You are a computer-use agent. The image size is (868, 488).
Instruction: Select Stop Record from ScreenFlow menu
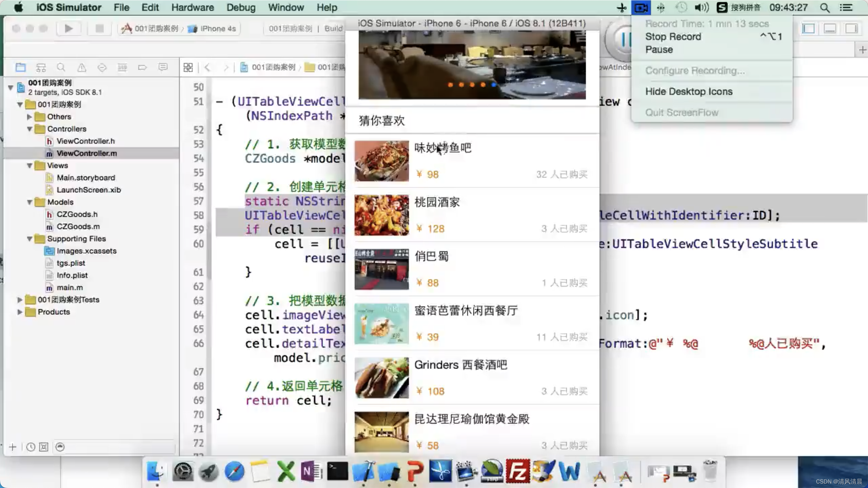point(673,37)
